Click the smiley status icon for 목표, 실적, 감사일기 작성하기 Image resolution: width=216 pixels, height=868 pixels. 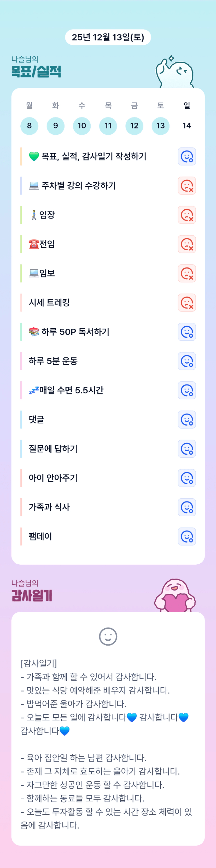coord(187,156)
